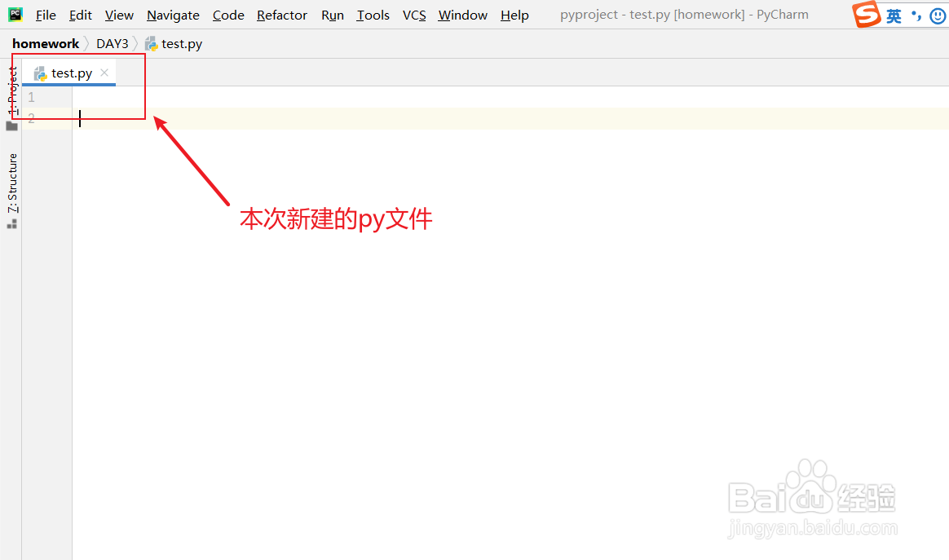This screenshot has height=560, width=949.
Task: Click the Python icon on the test.py tab
Action: click(39, 73)
